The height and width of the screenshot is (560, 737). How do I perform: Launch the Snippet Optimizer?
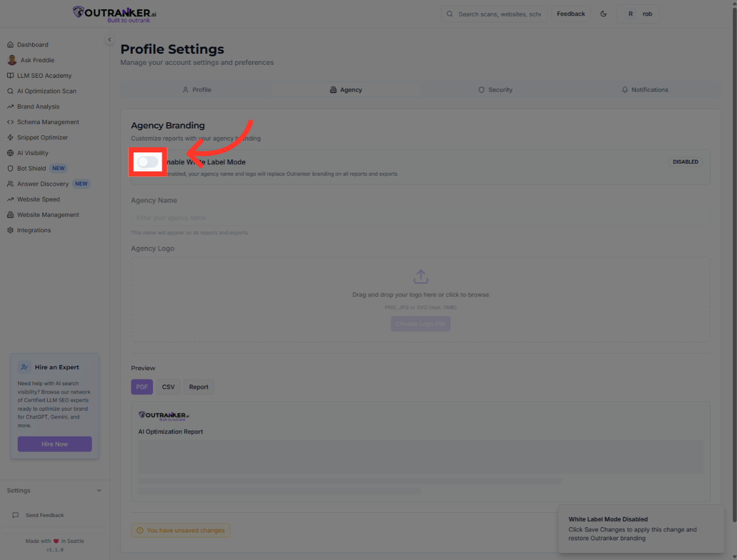[42, 137]
